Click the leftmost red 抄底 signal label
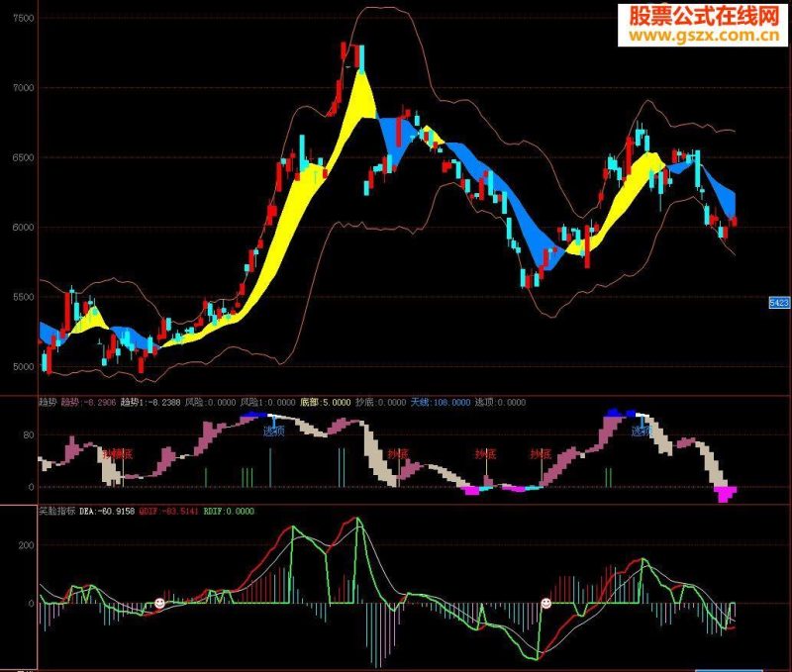 118,454
